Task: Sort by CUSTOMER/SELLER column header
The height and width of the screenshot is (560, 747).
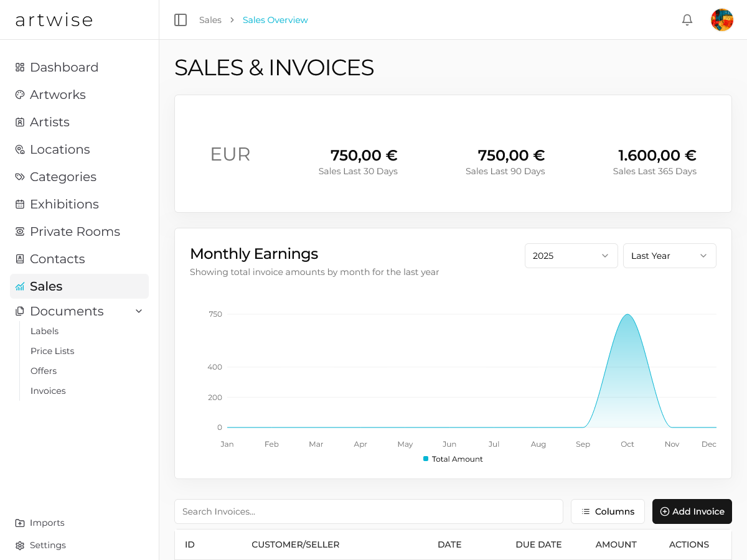Action: click(296, 544)
